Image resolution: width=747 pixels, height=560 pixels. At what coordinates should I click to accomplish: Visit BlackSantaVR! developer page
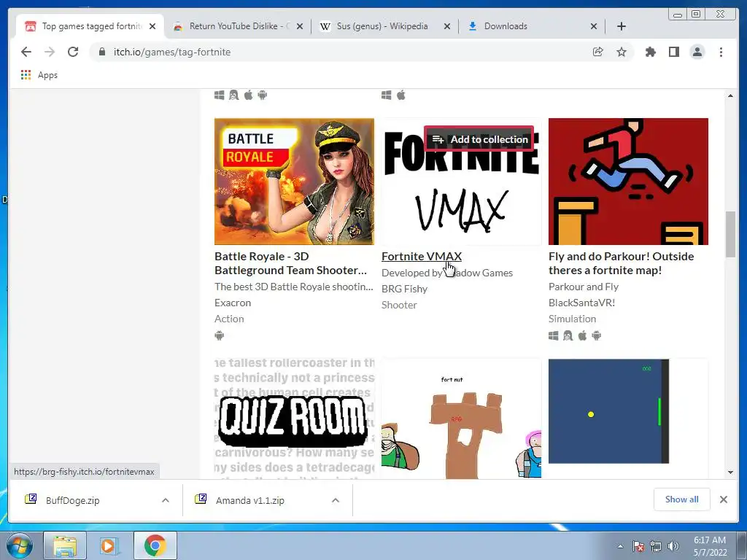(x=581, y=303)
